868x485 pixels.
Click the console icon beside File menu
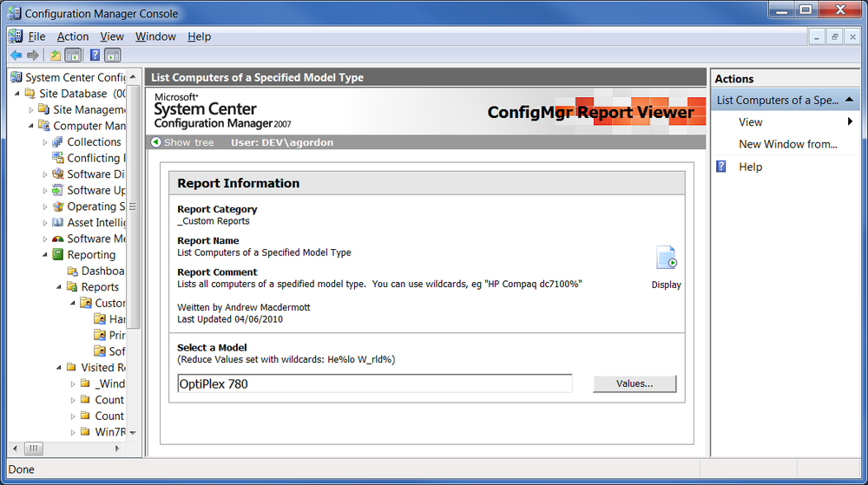16,36
